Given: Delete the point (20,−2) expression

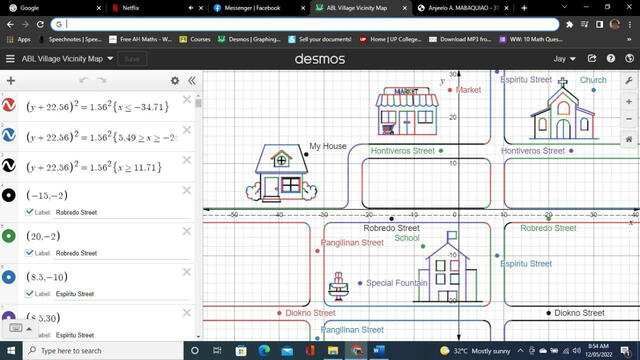Looking at the screenshot, I should pos(187,231).
